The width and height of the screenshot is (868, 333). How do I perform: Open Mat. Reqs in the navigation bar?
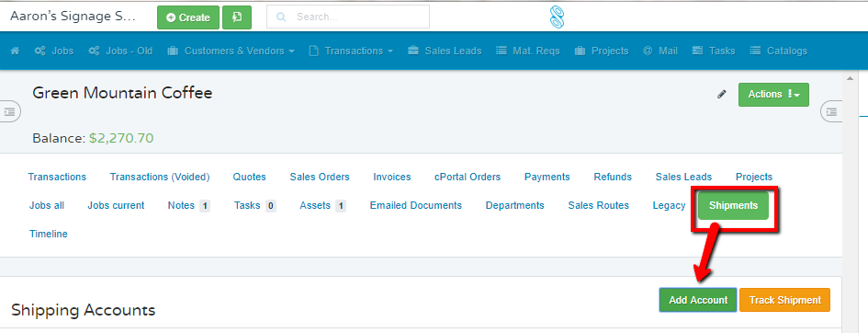pos(528,51)
